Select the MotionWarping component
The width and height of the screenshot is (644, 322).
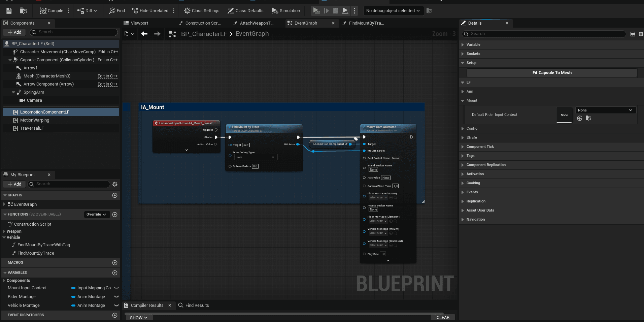coord(35,120)
